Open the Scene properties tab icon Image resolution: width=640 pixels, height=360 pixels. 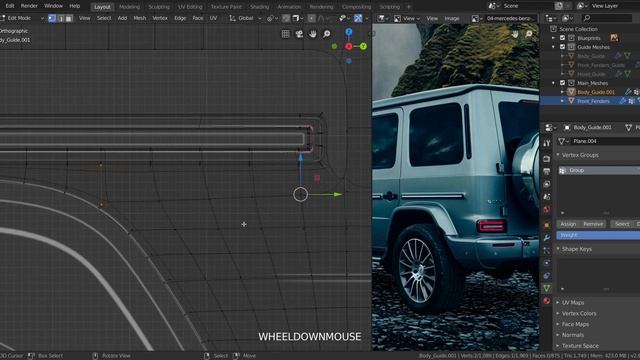[x=547, y=197]
